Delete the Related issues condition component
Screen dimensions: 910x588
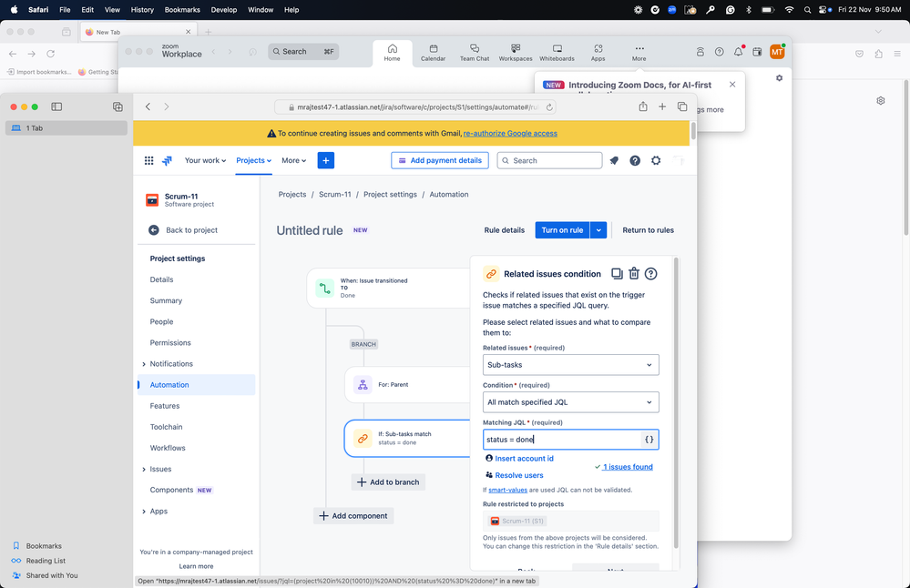click(634, 273)
